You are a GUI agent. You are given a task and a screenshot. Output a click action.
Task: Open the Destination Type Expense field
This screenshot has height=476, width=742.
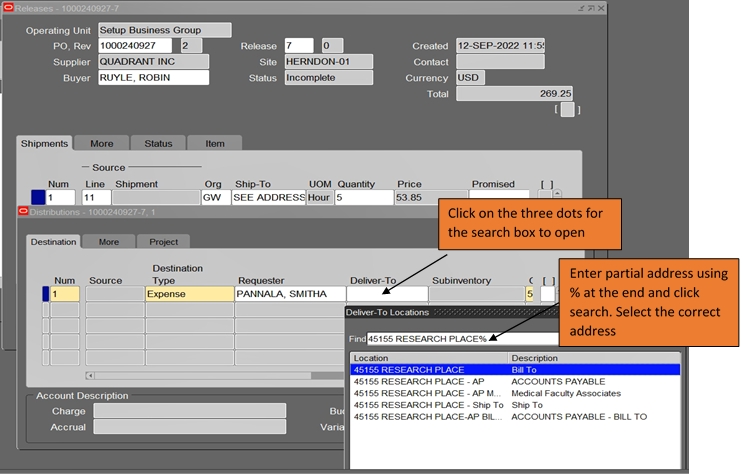coord(189,294)
